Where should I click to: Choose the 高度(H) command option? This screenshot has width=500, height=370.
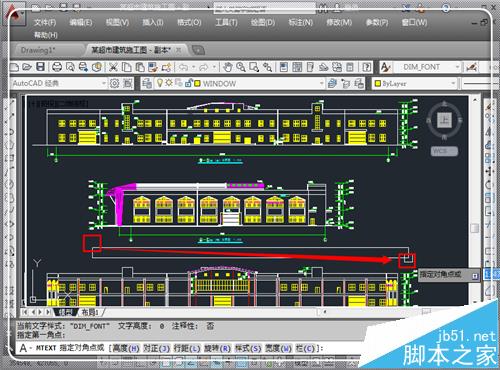[x=126, y=348]
